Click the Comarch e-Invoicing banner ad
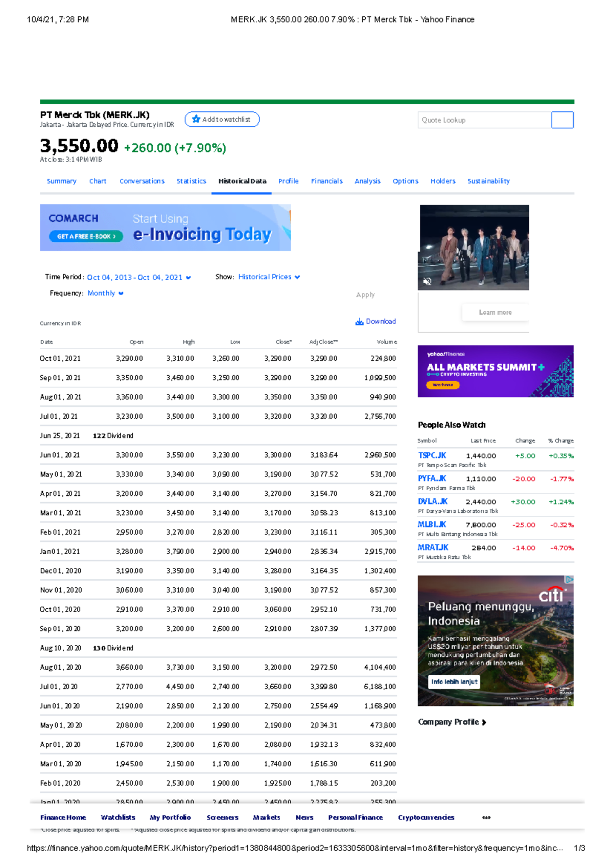Screen dimensions: 613x868 (x=166, y=227)
